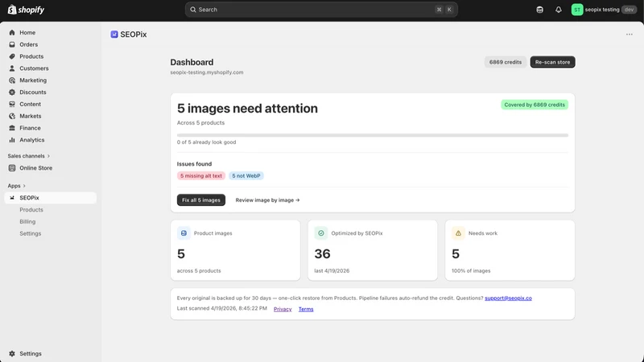This screenshot has height=362, width=644.
Task: Click the Online Store icon
Action: point(12,168)
